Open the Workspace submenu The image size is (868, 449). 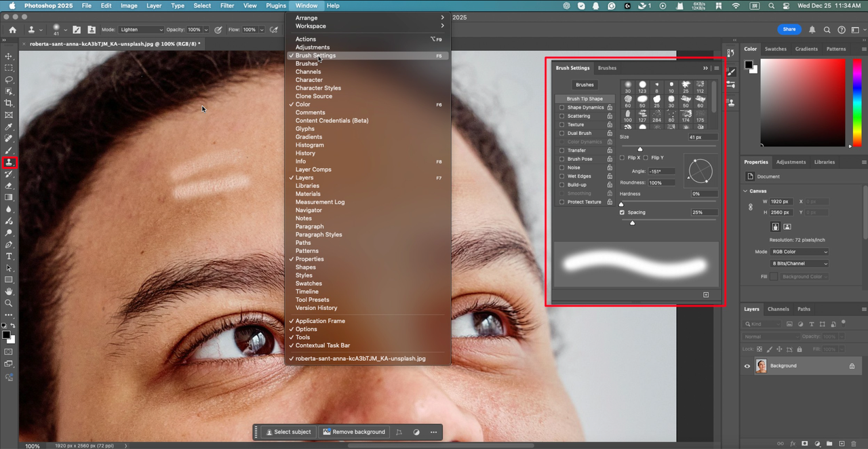[367, 26]
